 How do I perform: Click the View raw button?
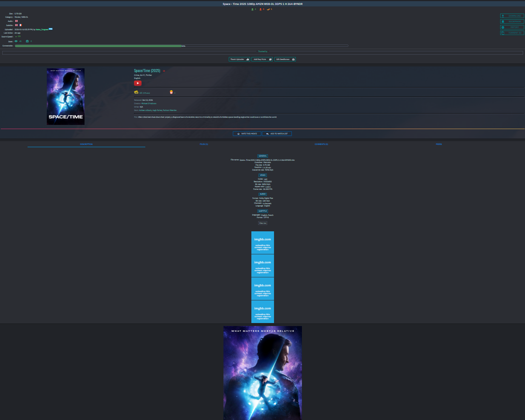point(263,223)
